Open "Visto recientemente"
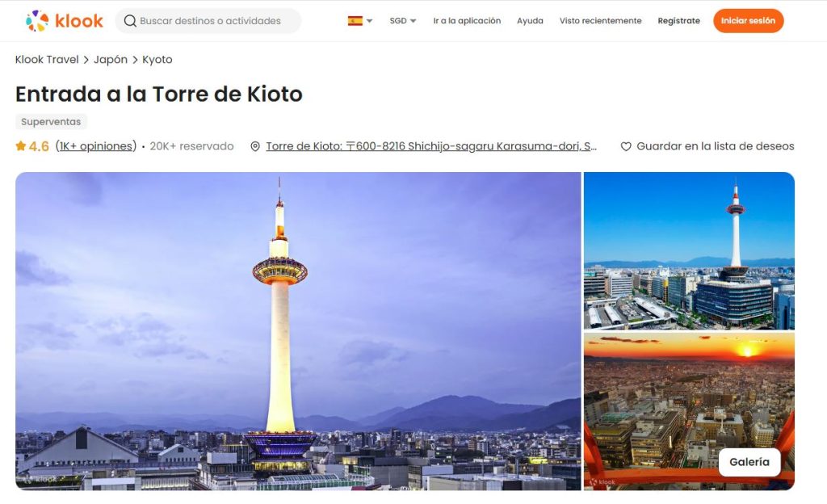 [601, 21]
